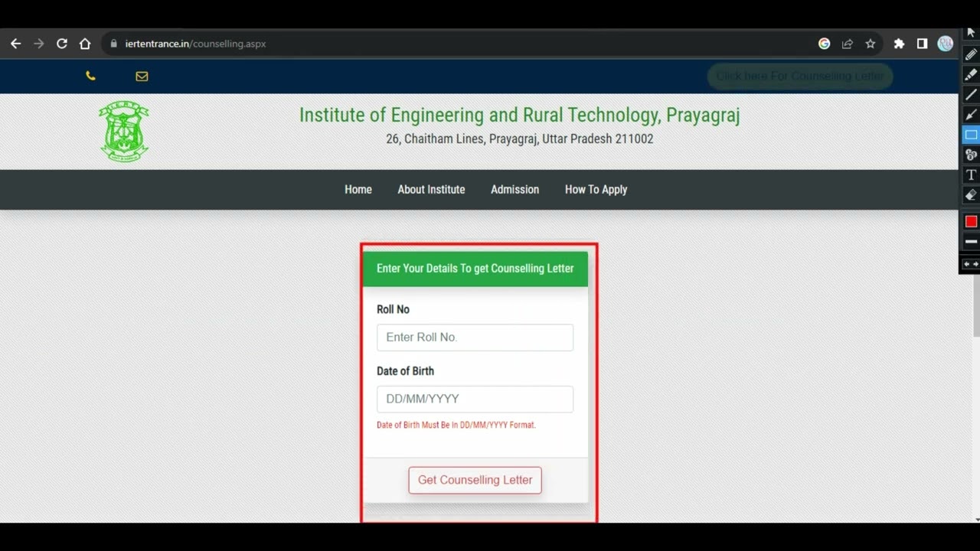Click the email envelope icon
This screenshot has height=551, width=980.
142,76
